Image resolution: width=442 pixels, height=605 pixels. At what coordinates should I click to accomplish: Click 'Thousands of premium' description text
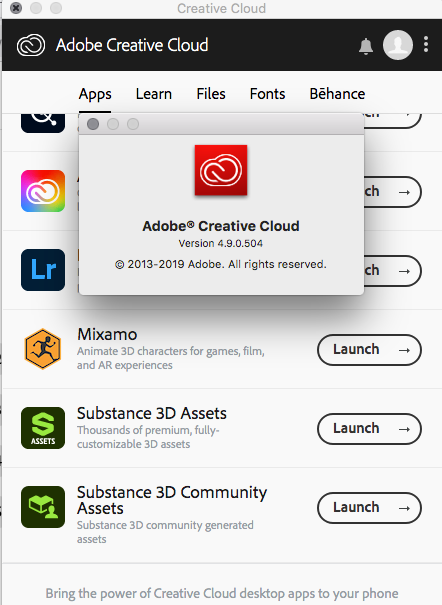tap(148, 437)
